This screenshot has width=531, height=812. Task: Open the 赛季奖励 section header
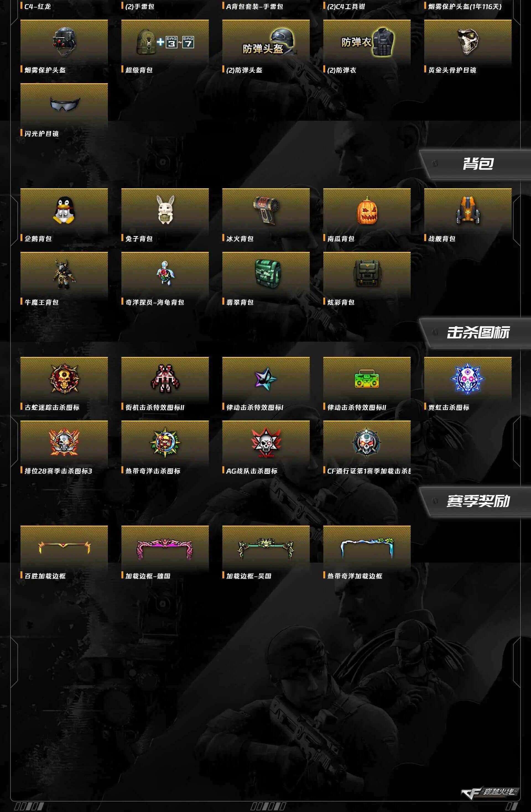coord(475,501)
